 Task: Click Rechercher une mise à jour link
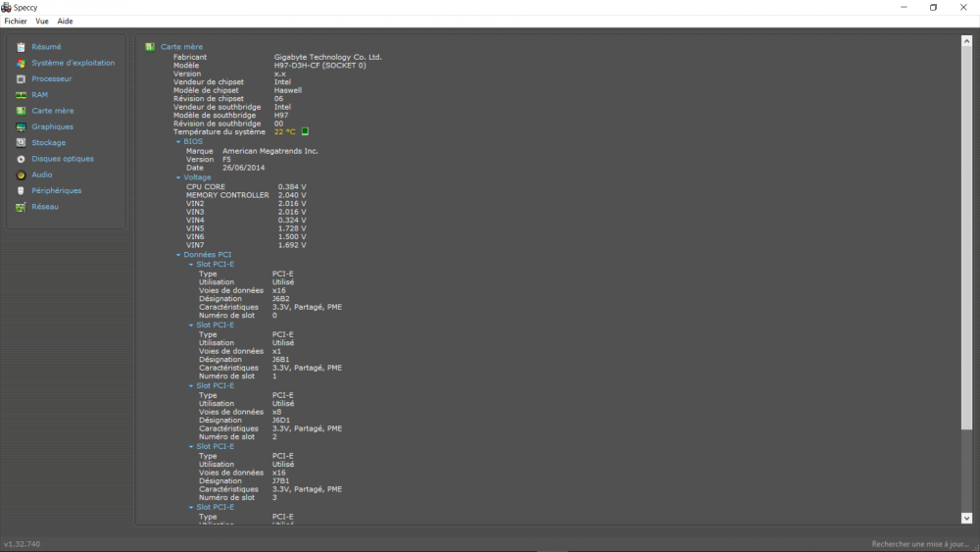pyautogui.click(x=921, y=544)
